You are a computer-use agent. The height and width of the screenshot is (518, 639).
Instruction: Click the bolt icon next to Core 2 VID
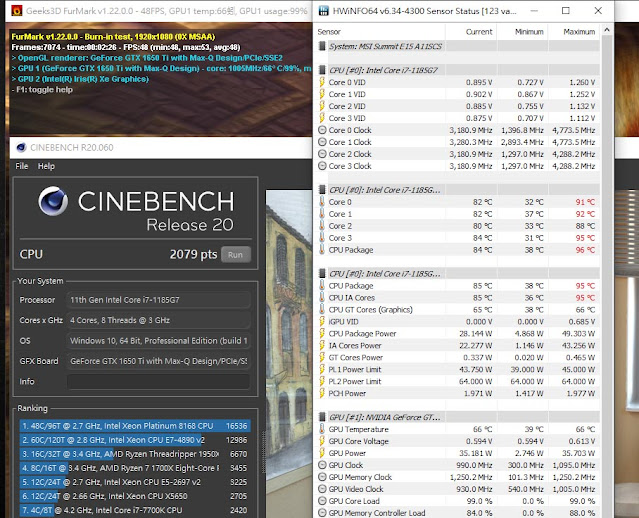click(x=322, y=106)
